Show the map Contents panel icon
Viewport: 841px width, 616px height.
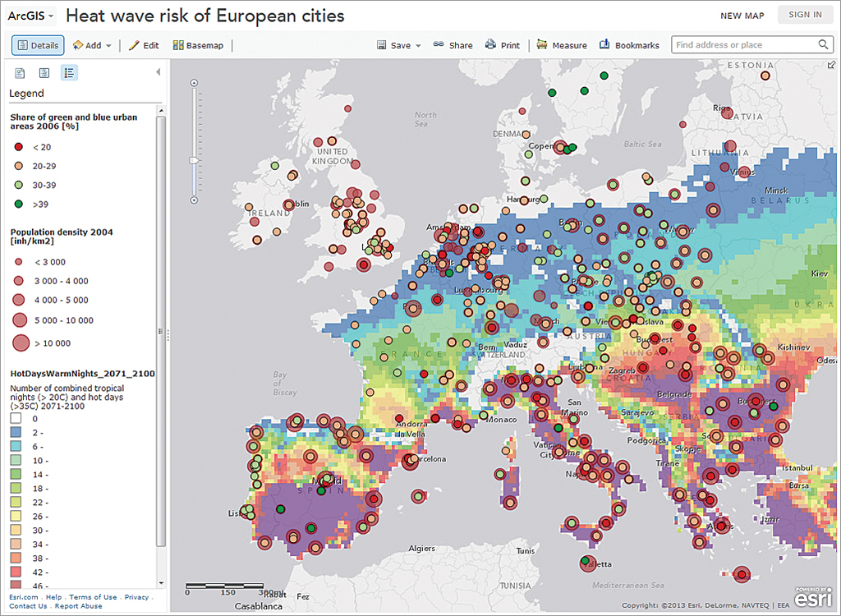44,73
